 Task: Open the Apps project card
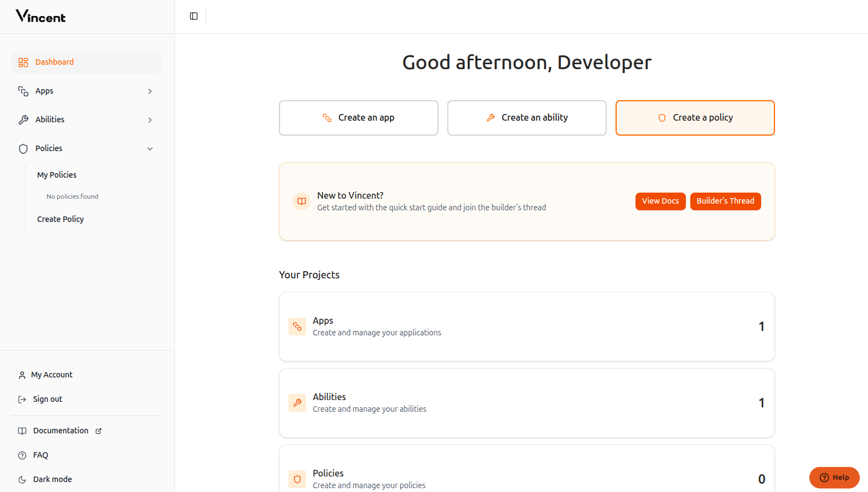tap(527, 327)
